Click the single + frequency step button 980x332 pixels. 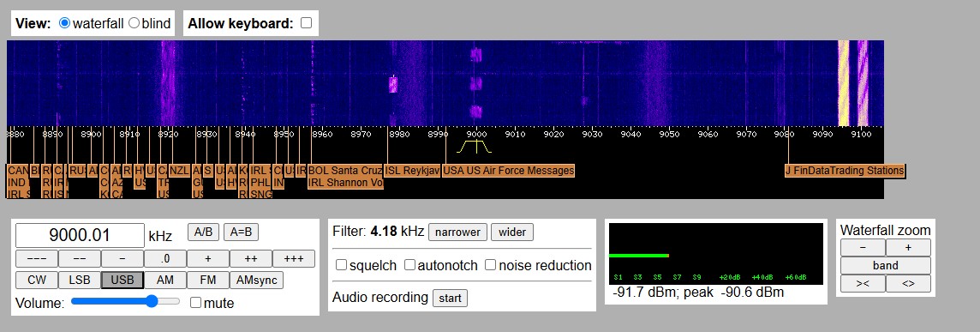point(208,259)
